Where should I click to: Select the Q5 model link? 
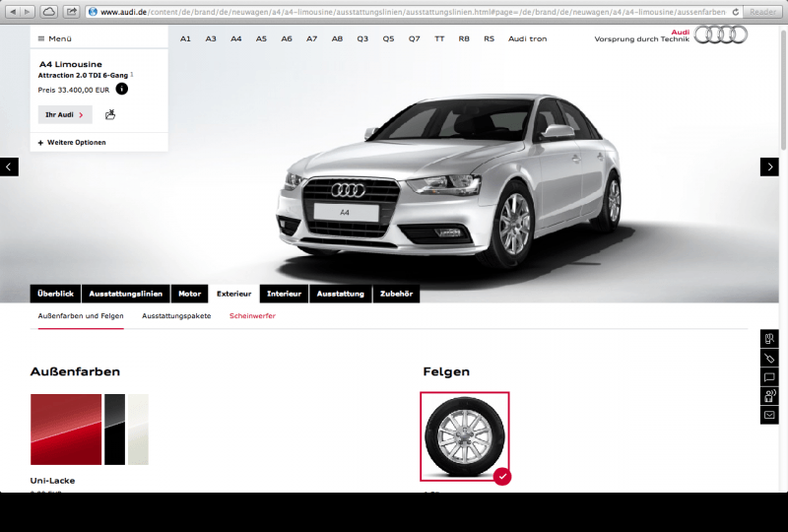click(x=388, y=38)
